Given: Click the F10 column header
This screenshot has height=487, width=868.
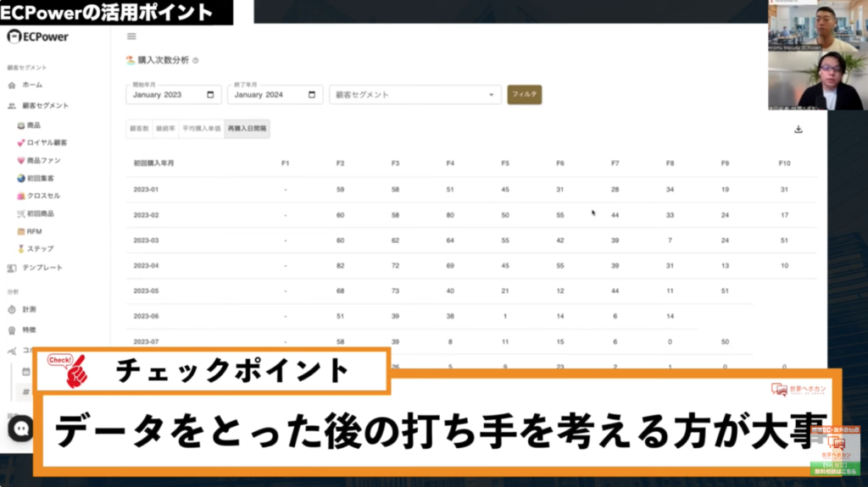Looking at the screenshot, I should (784, 163).
